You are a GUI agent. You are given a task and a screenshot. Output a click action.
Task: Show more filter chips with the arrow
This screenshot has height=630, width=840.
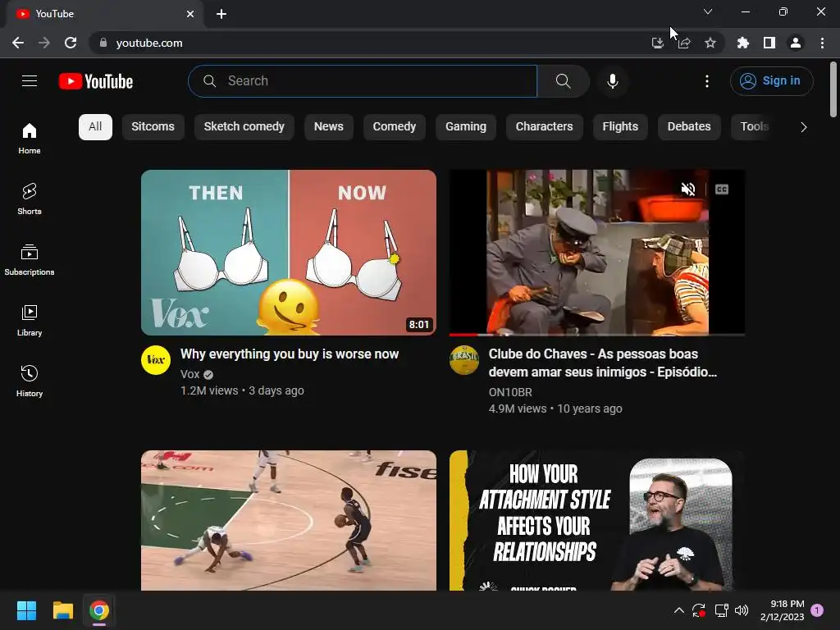pyautogui.click(x=803, y=127)
